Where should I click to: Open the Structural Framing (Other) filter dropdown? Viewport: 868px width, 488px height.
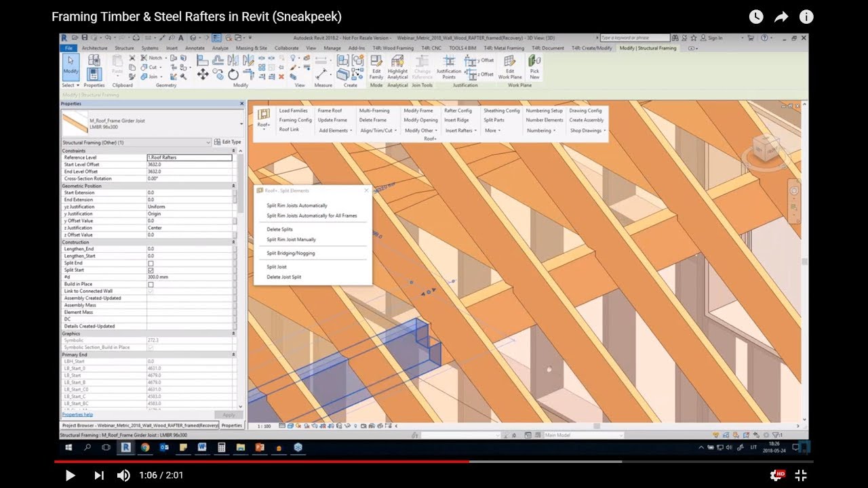(x=136, y=142)
